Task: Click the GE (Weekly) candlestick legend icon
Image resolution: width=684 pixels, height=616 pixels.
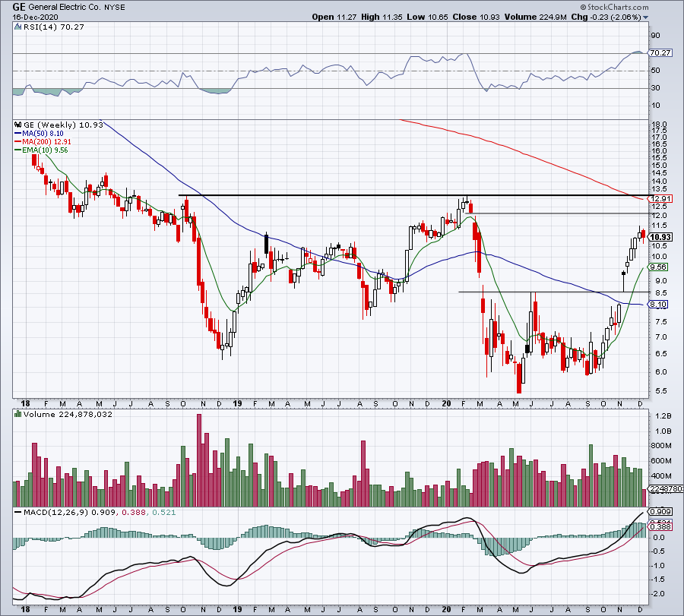Action: coord(18,125)
